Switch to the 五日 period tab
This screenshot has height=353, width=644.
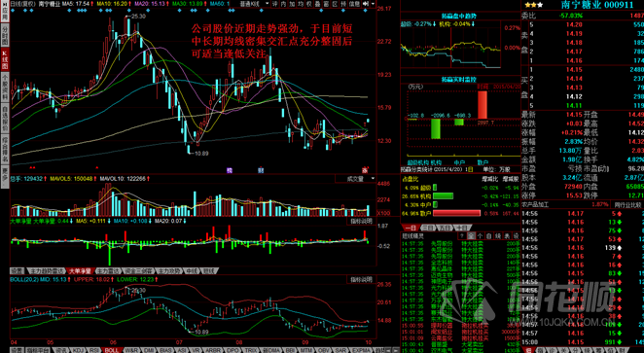pos(445,228)
